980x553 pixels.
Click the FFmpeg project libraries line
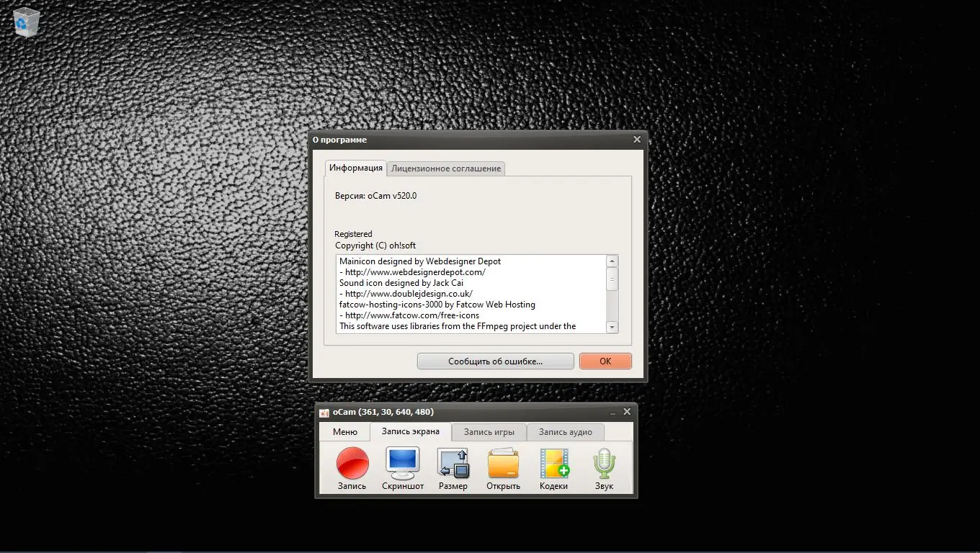458,326
